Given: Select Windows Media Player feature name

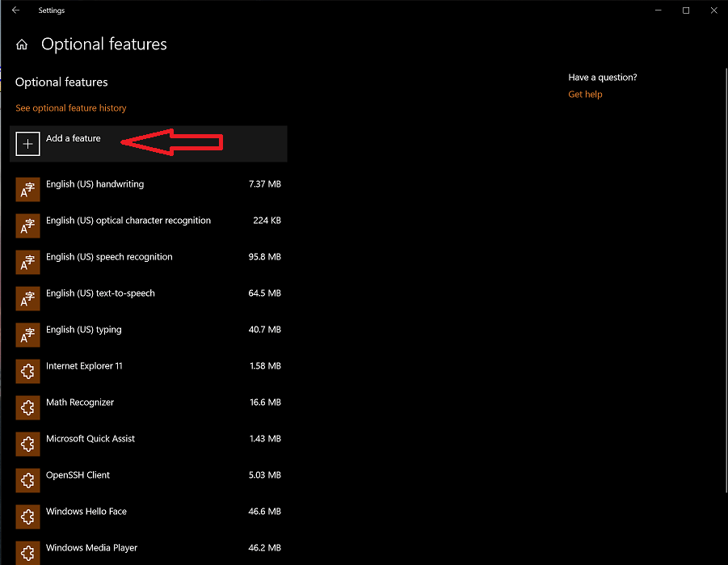Looking at the screenshot, I should click(91, 548).
